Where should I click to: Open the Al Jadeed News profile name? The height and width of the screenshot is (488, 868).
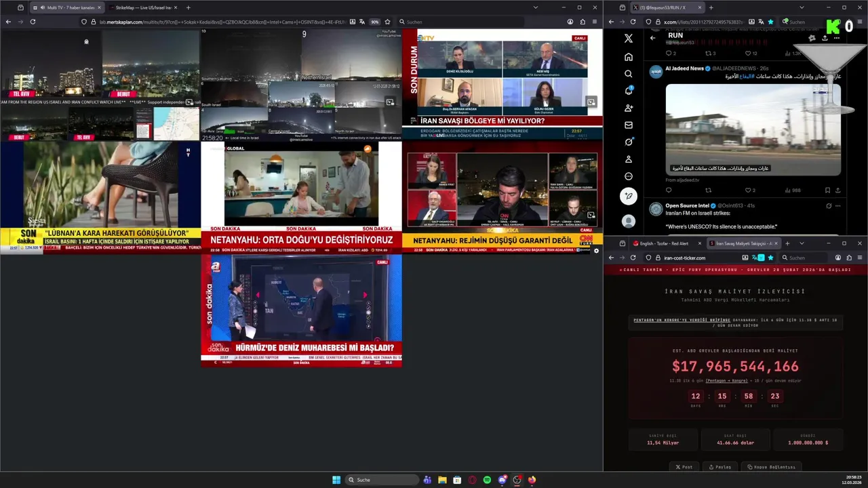(x=684, y=68)
